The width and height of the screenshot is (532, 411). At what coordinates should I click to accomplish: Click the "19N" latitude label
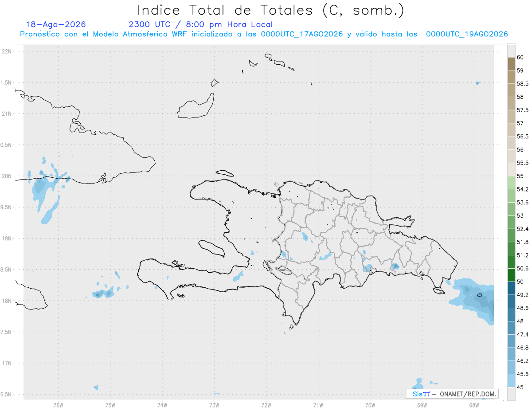point(7,238)
